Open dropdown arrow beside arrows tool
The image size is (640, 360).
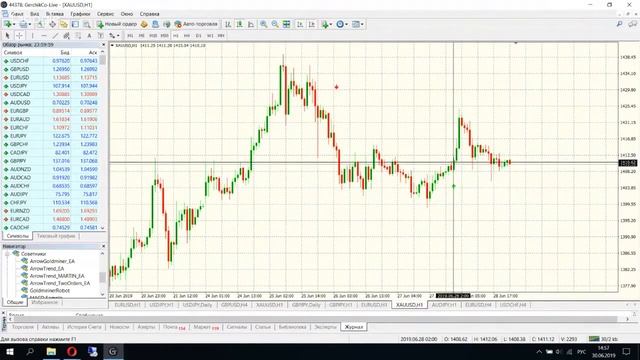tap(118, 36)
